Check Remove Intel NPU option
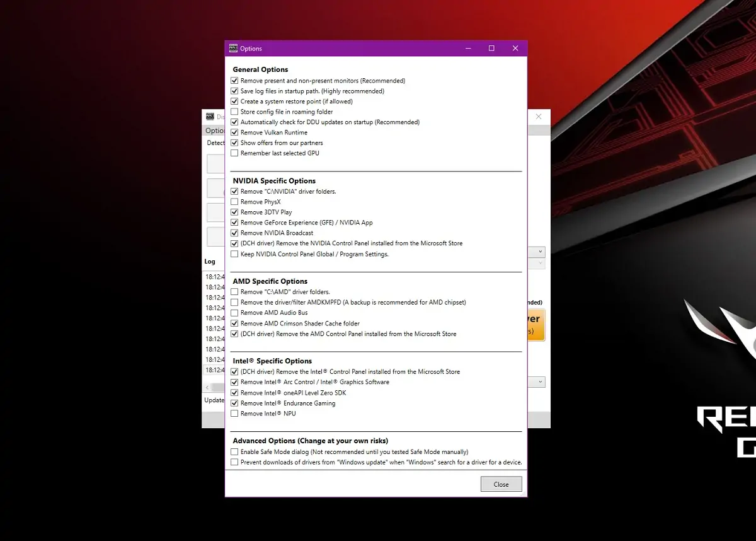756x541 pixels. coord(234,414)
